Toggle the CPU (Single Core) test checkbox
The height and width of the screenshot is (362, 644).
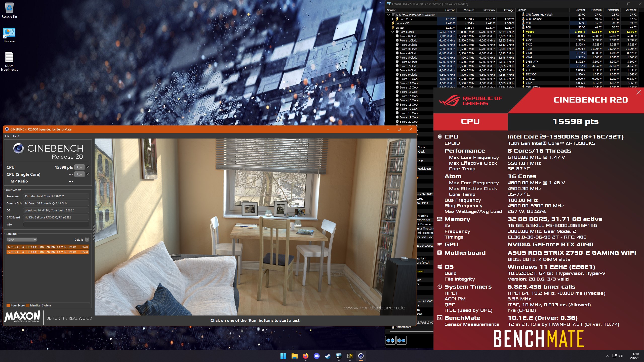click(x=88, y=174)
